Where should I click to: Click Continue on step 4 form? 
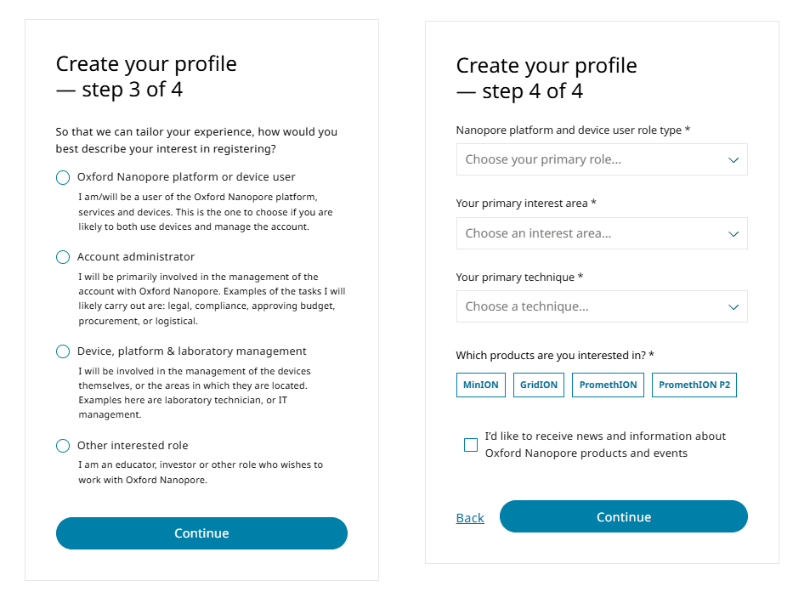[623, 517]
